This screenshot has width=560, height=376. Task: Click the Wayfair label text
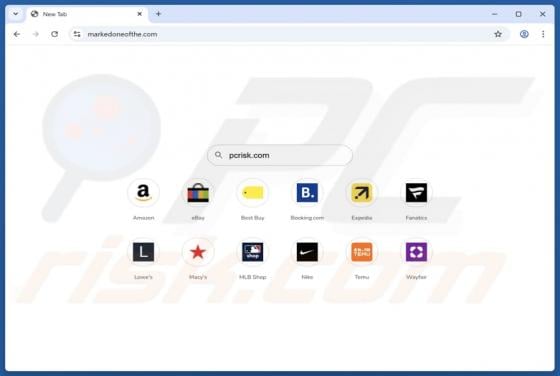tap(416, 277)
